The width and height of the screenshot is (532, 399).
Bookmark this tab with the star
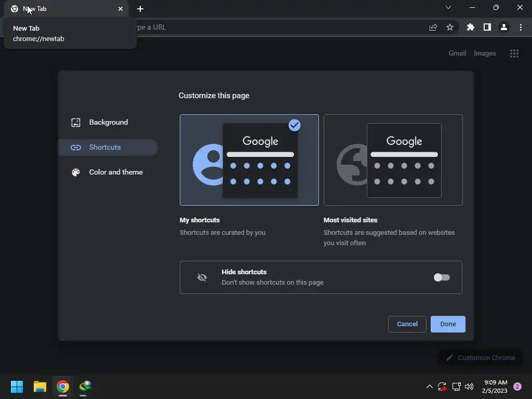click(x=449, y=27)
